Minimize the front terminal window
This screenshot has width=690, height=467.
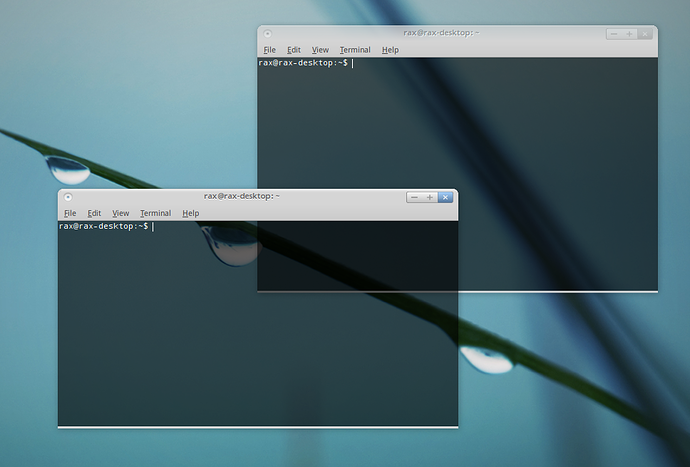point(414,197)
